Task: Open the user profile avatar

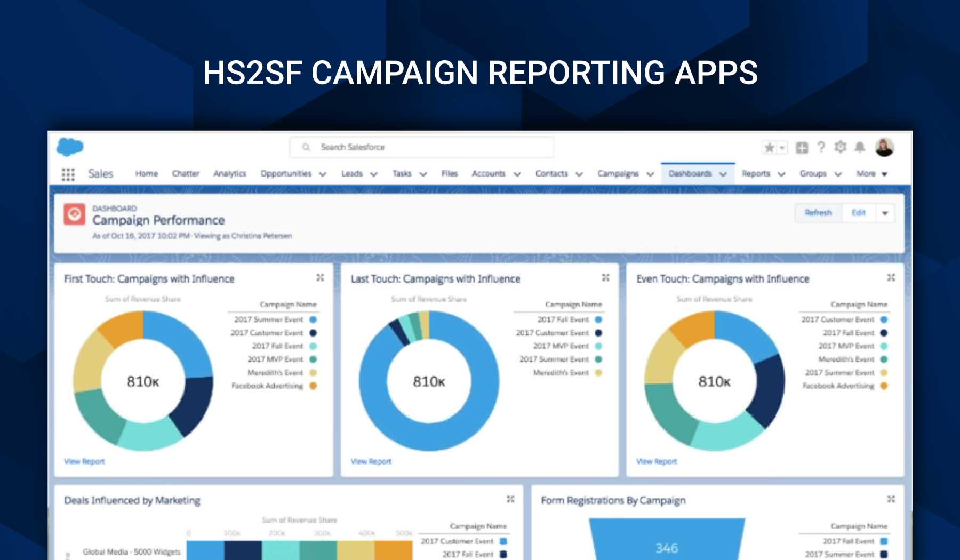Action: (x=884, y=147)
